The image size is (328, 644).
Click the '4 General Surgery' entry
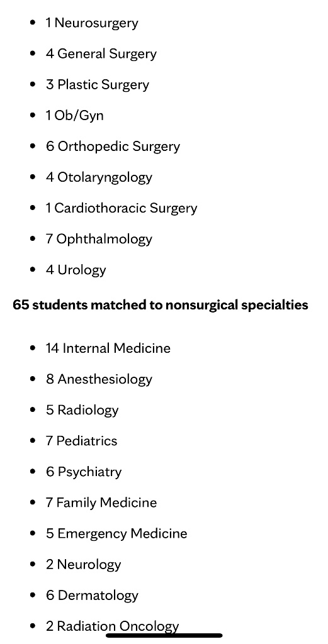click(101, 54)
